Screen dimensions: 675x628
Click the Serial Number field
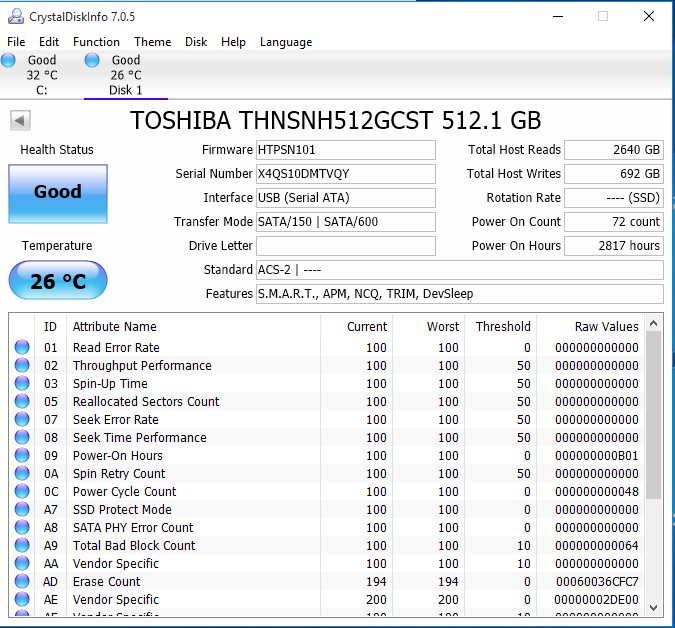346,174
